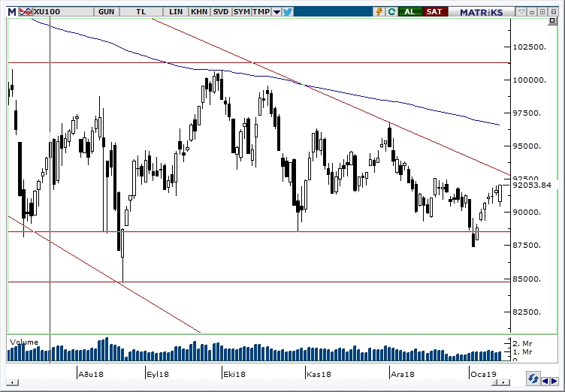Click the 100000 price axis label
Viewport: 565px width, 392px height.
(530, 80)
